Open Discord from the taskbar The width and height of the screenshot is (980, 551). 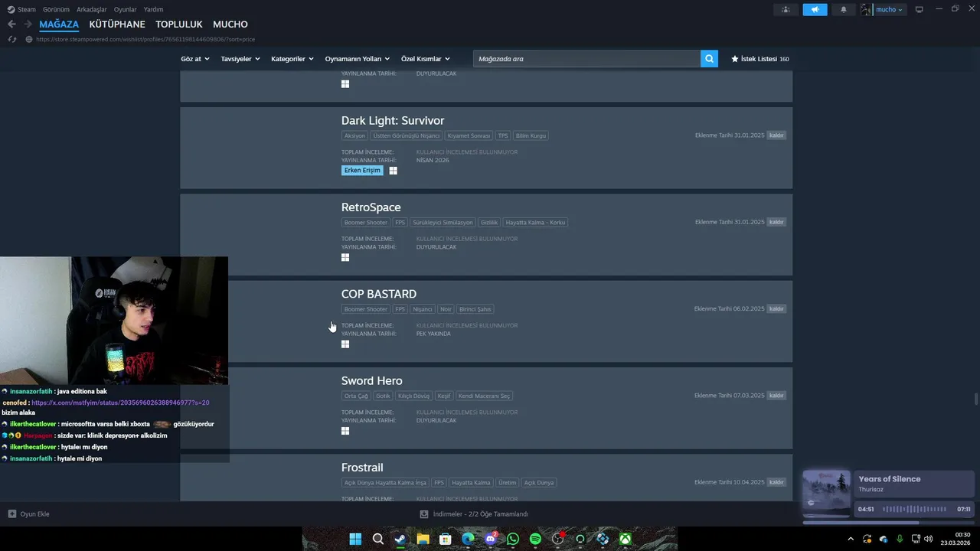[491, 539]
